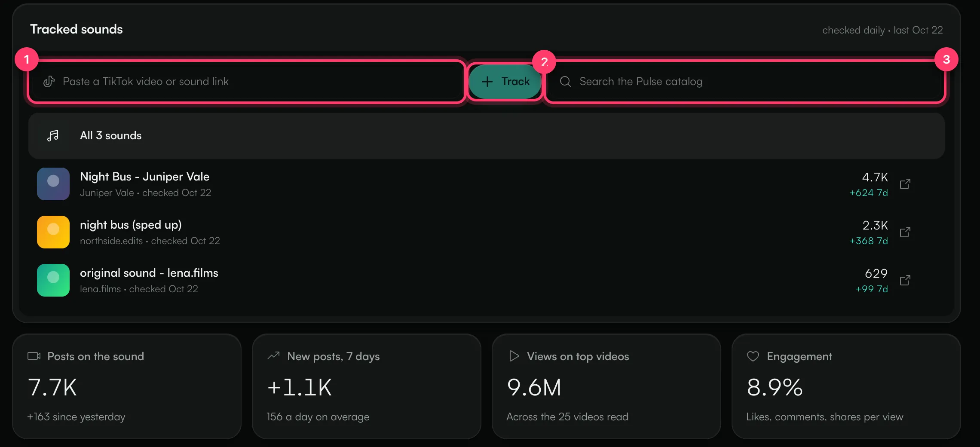This screenshot has height=447, width=980.
Task: Click the video camera icon on Posts card
Action: [x=34, y=356]
